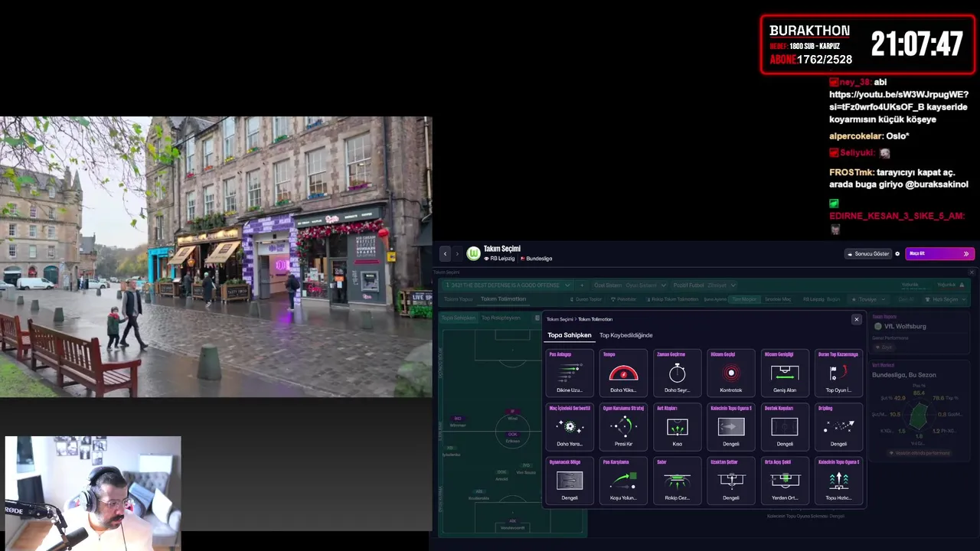
Task: Open the Pas Karşılama card
Action: pyautogui.click(x=623, y=481)
